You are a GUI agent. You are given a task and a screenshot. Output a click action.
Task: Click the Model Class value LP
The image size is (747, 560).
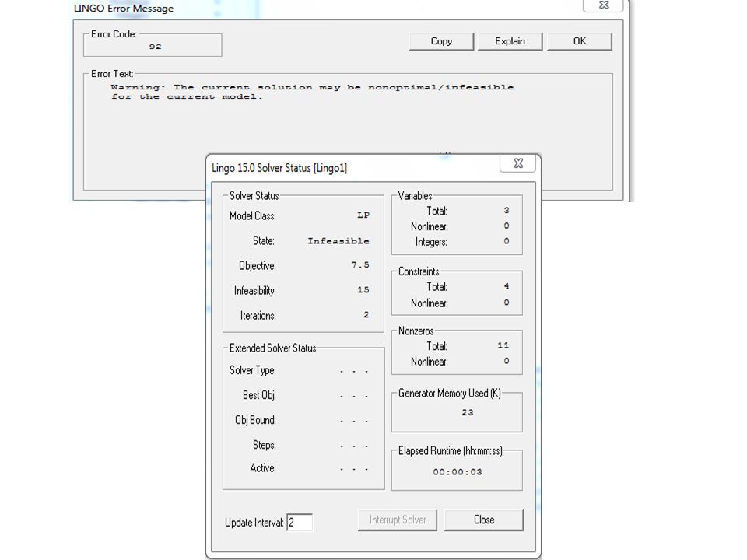(363, 215)
